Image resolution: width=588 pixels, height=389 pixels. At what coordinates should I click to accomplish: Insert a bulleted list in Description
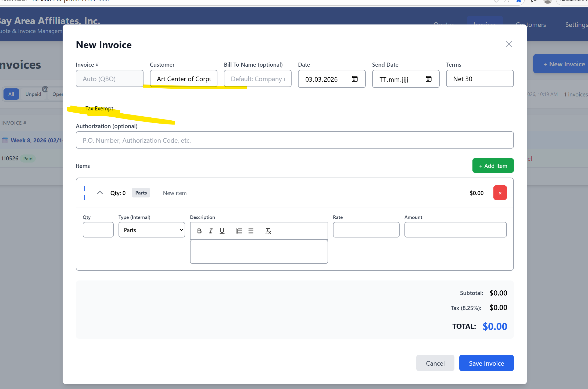[250, 231]
